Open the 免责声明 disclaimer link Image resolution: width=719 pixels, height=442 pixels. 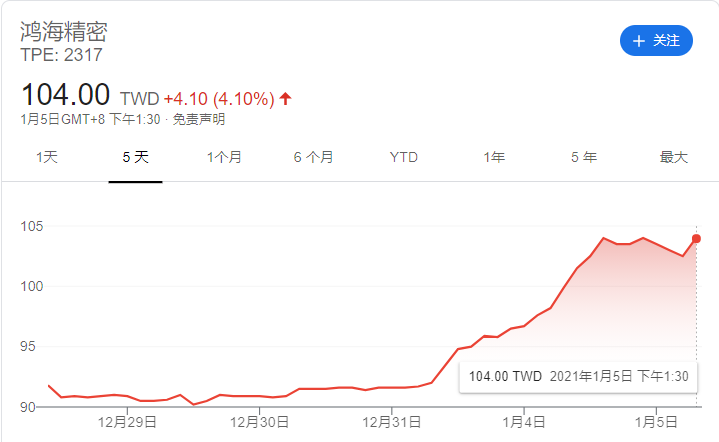click(x=199, y=119)
